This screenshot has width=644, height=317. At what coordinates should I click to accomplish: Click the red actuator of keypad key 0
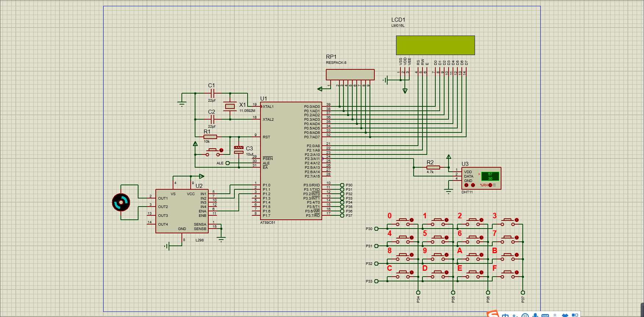(x=411, y=220)
